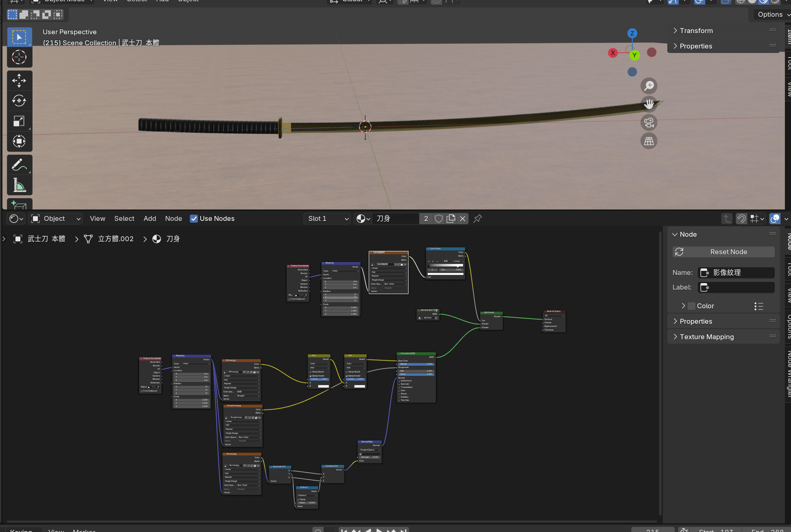Toggle fake user shield for material
The image size is (791, 532).
tap(439, 219)
